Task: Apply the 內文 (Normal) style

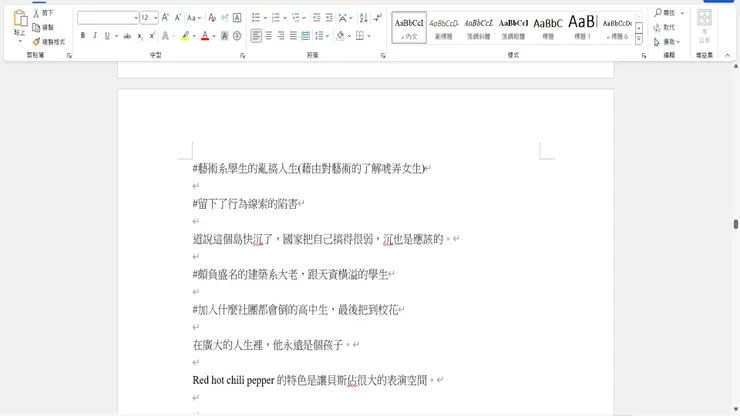Action: click(409, 28)
